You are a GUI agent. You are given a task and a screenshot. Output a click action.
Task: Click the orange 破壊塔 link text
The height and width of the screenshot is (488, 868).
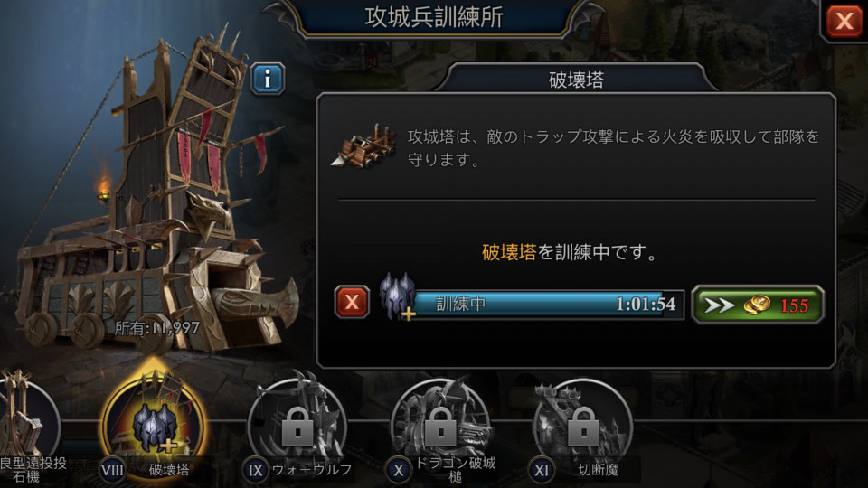coord(509,252)
